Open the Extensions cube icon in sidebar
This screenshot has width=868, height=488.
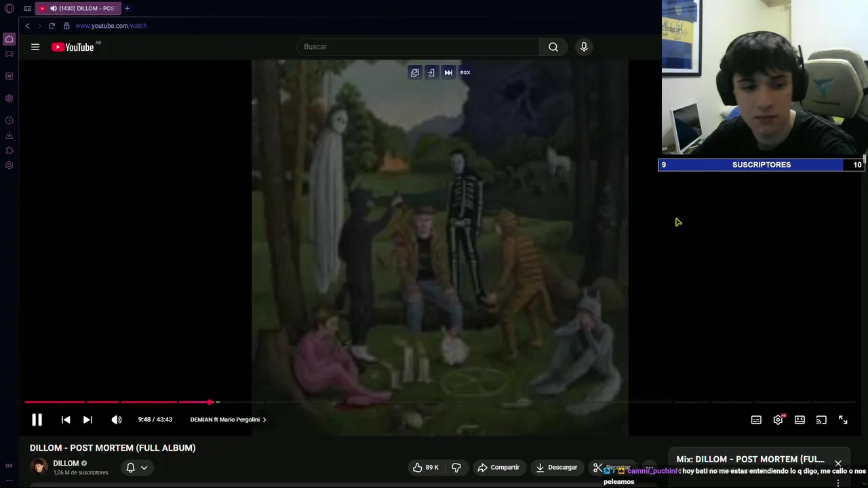(x=9, y=150)
